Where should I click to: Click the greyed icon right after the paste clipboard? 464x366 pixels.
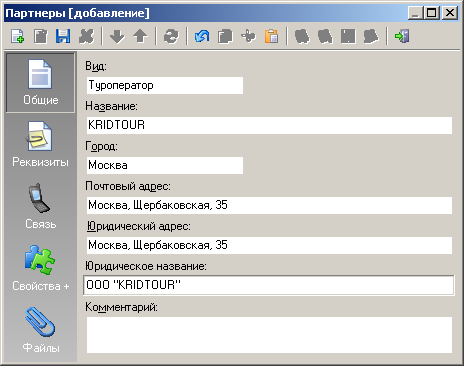point(302,36)
